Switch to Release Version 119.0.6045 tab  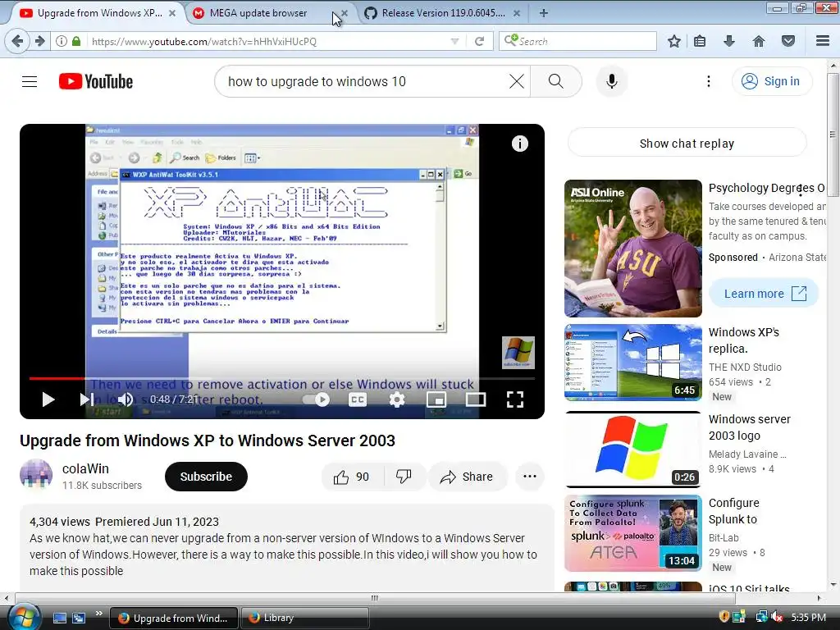click(x=444, y=13)
